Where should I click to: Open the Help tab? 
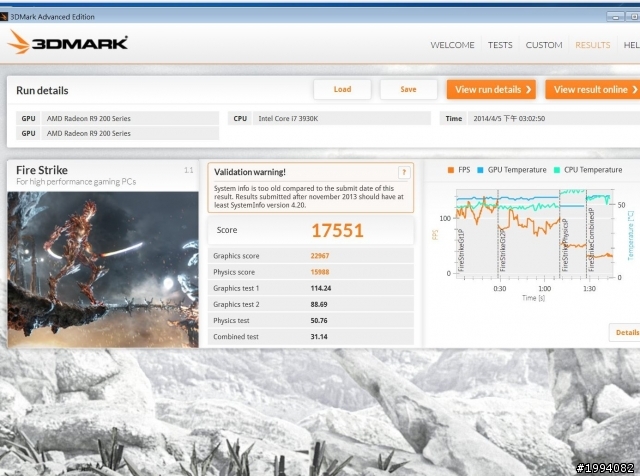(631, 45)
